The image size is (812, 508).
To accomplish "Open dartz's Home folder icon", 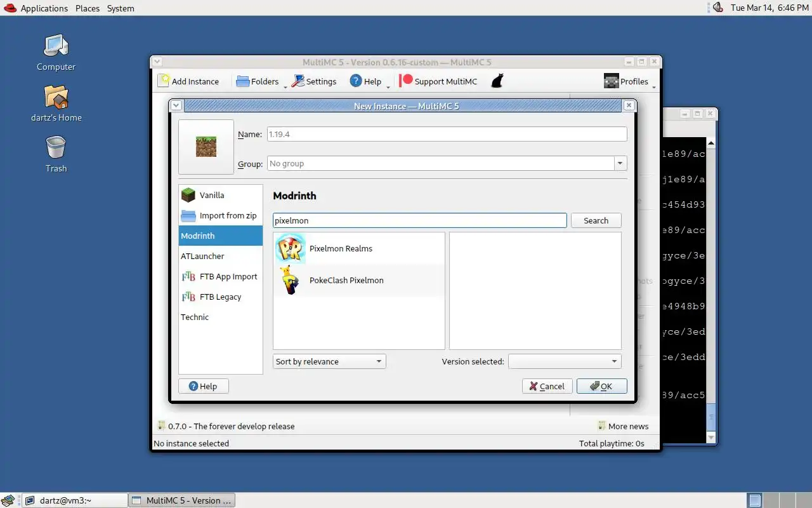I will coord(56,104).
